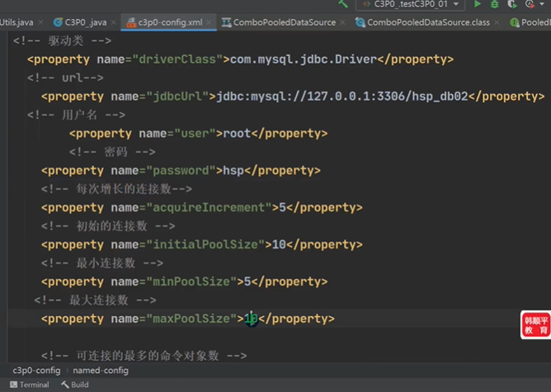Click the driverClass attribute value
Image resolution: width=551 pixels, height=392 pixels.
tap(177, 59)
